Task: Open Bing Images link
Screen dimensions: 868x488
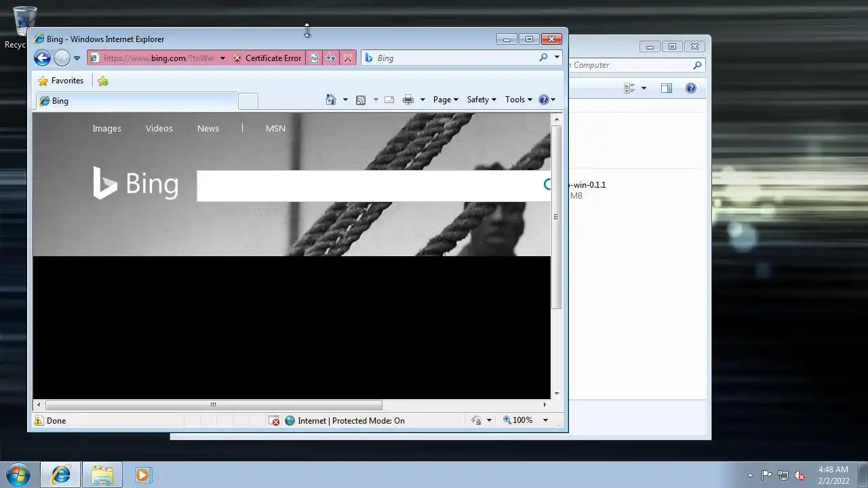Action: [106, 128]
